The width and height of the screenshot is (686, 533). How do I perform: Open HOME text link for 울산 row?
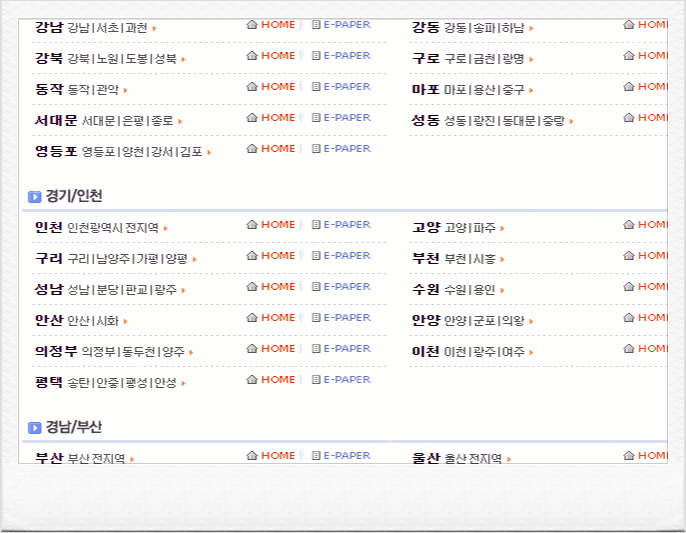tap(653, 456)
